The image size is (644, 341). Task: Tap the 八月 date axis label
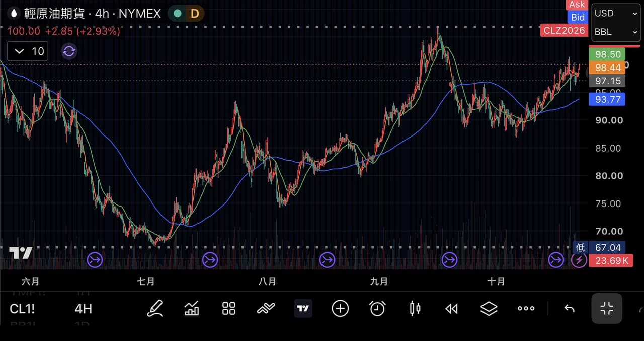[267, 281]
